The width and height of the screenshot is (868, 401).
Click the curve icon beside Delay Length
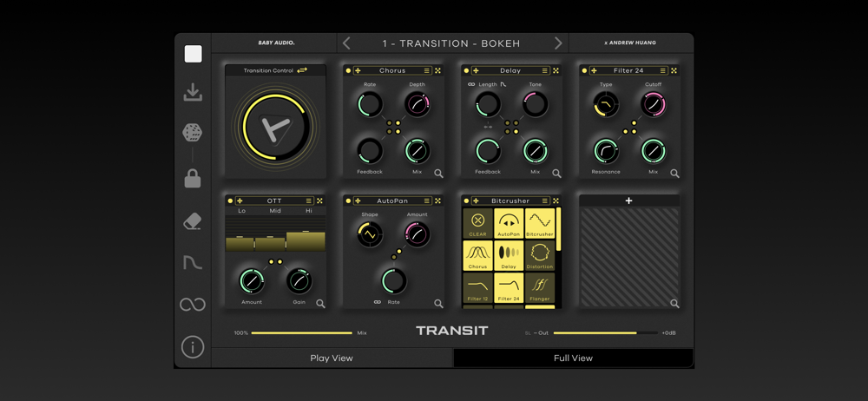[503, 85]
